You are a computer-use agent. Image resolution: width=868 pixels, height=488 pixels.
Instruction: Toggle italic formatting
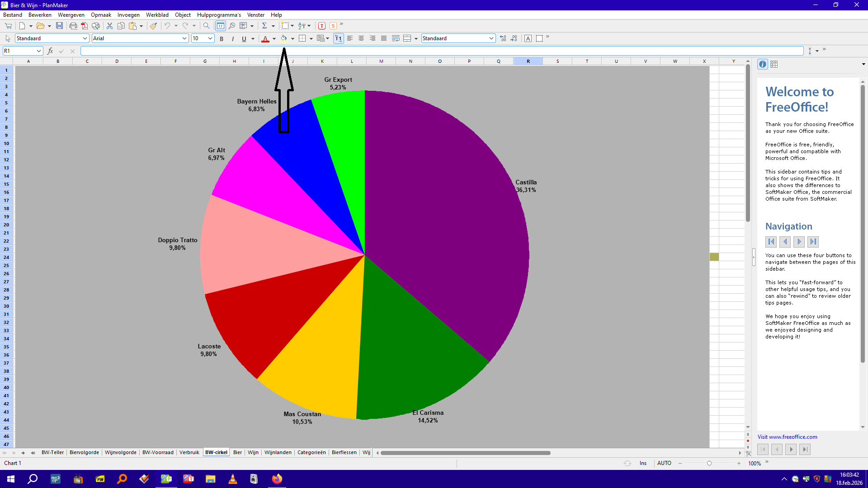pos(233,39)
